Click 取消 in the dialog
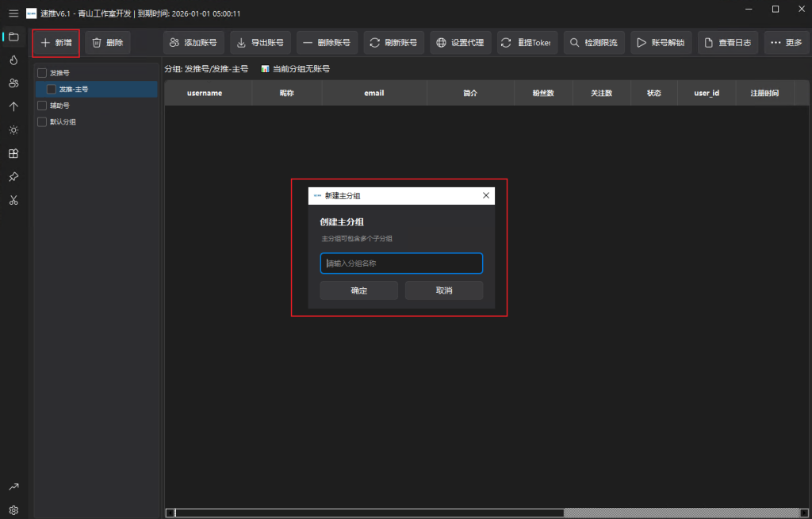This screenshot has height=519, width=812. (x=444, y=290)
